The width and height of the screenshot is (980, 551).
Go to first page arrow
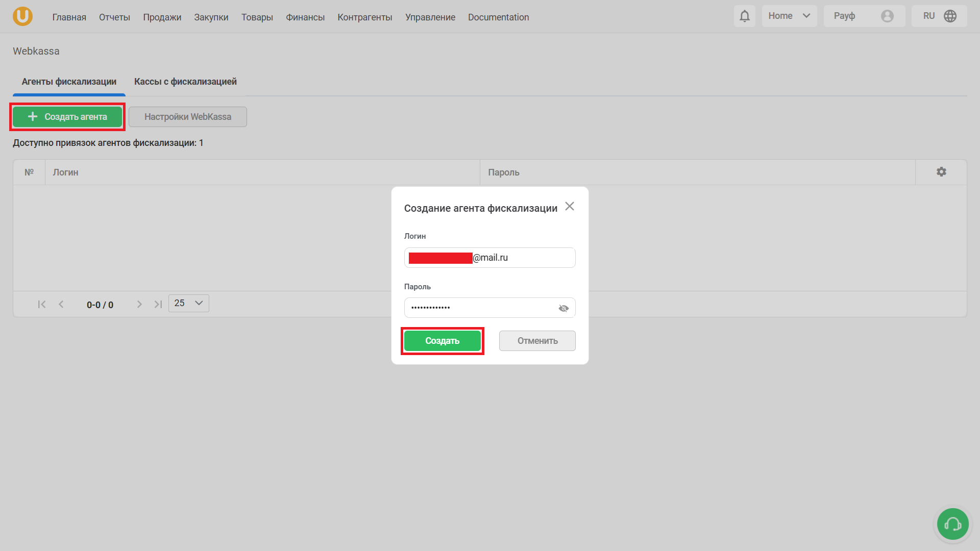42,305
